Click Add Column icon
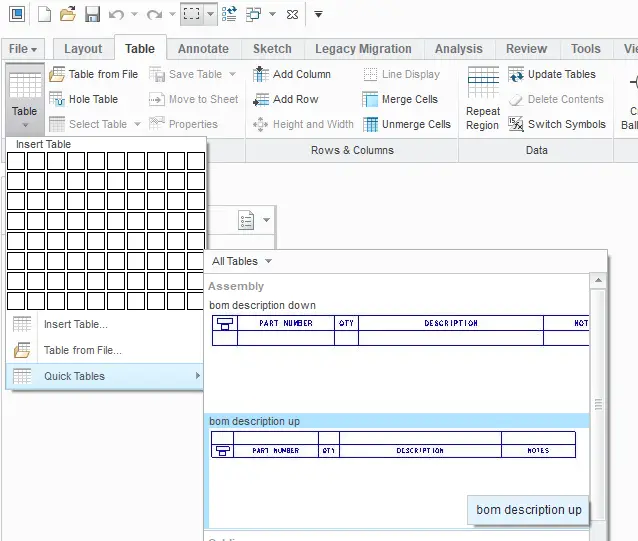638x541 pixels. [x=260, y=74]
